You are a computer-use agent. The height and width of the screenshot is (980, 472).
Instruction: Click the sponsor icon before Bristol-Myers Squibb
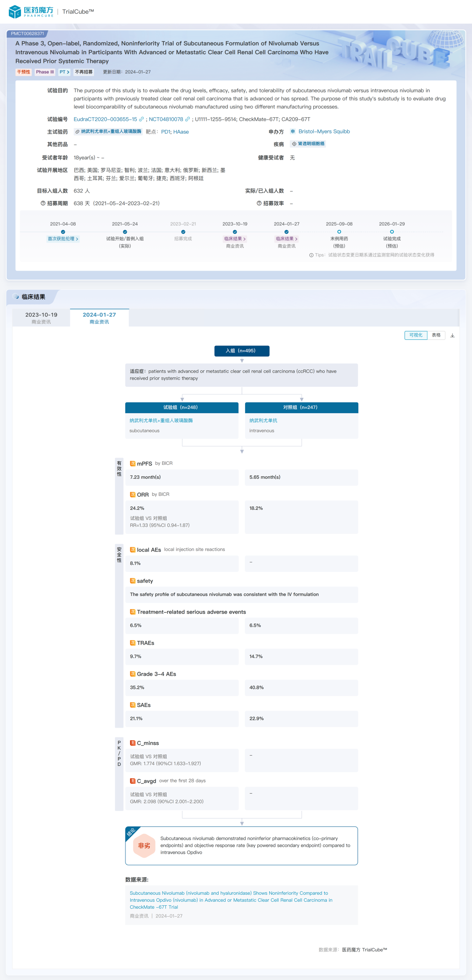point(293,132)
